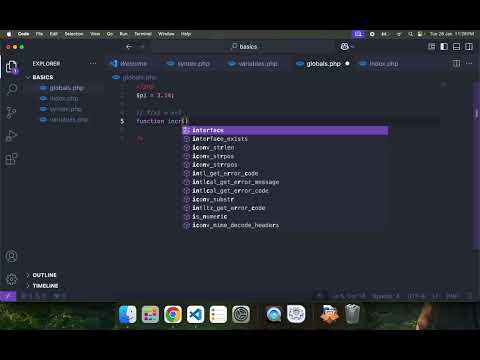
Task: Open the Explorer view in activity bar
Action: pyautogui.click(x=12, y=67)
